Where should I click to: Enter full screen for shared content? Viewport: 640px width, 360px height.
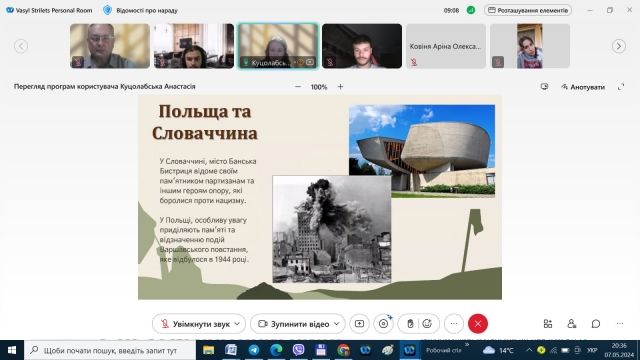click(621, 87)
